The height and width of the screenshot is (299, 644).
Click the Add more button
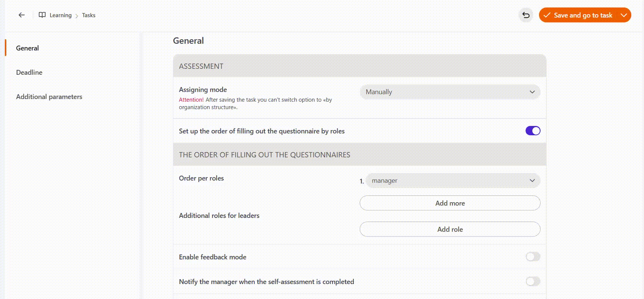click(450, 203)
